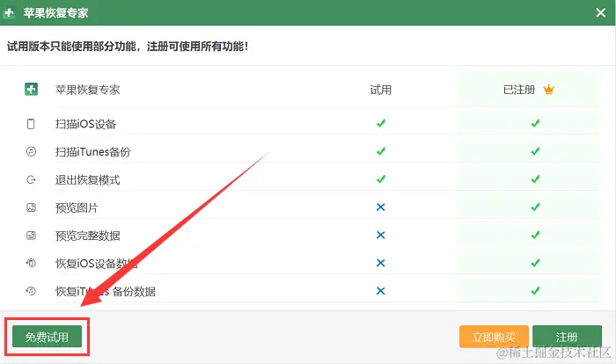Click the data icon for 预览完整数据
616x364 pixels.
pos(31,236)
